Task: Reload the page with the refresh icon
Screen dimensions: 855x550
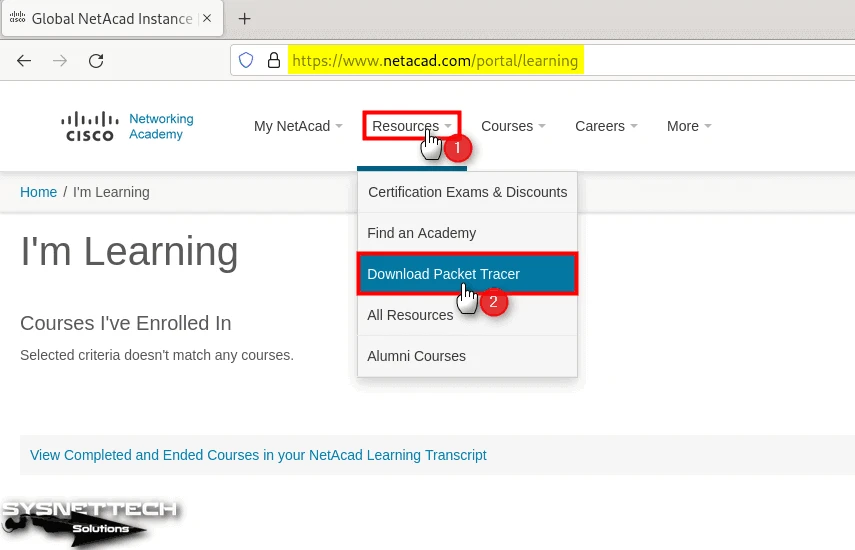Action: (x=96, y=61)
